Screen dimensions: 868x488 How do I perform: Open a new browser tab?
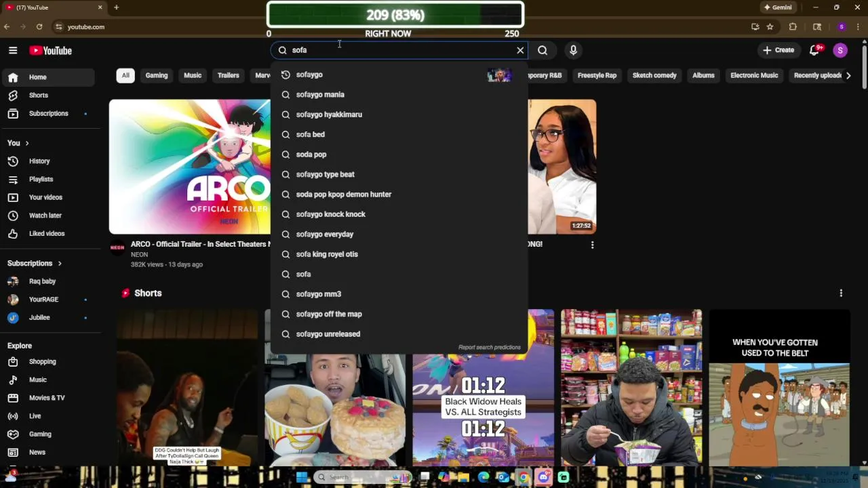click(x=116, y=7)
